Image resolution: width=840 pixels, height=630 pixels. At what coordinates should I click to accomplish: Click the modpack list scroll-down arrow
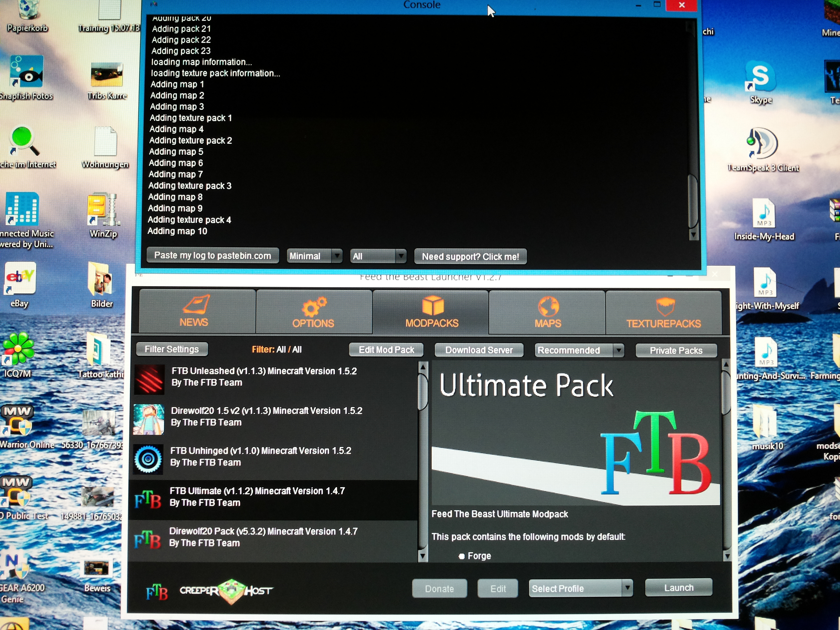point(423,556)
